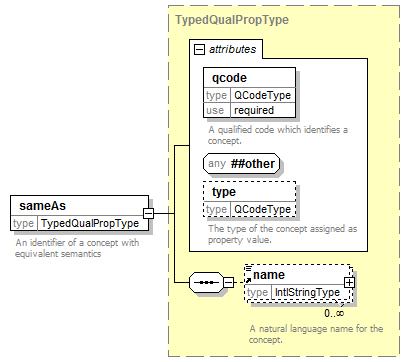Click the type of concept description text
Screen dimensions: 410x362
[x=282, y=234]
